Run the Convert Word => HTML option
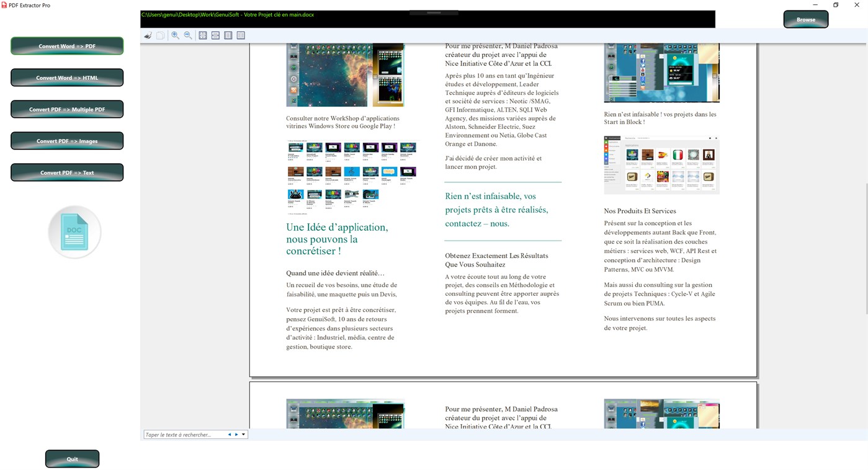The image size is (868, 470). click(66, 77)
